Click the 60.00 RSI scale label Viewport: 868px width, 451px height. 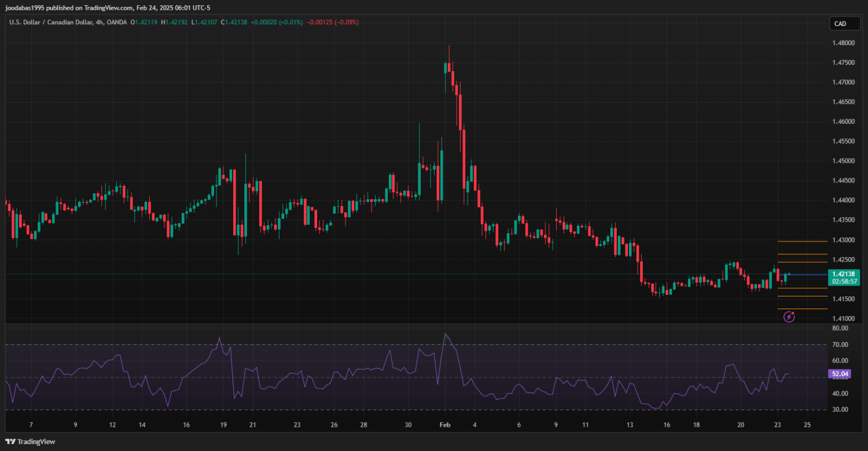[840, 361]
